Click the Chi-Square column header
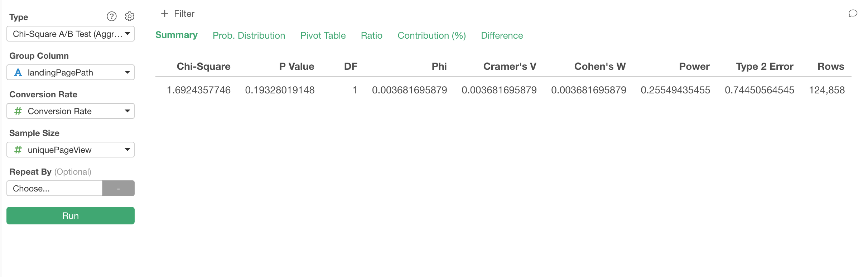This screenshot has height=277, width=868. point(203,67)
